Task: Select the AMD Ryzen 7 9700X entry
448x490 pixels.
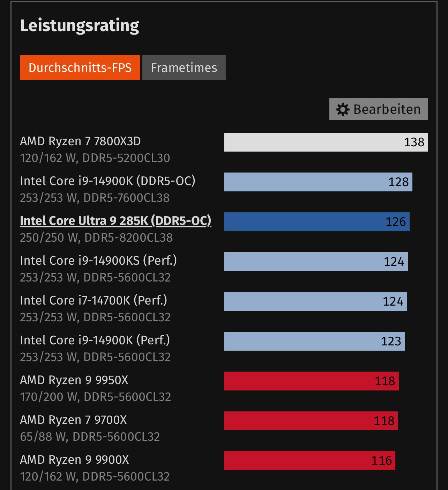Action: click(74, 420)
